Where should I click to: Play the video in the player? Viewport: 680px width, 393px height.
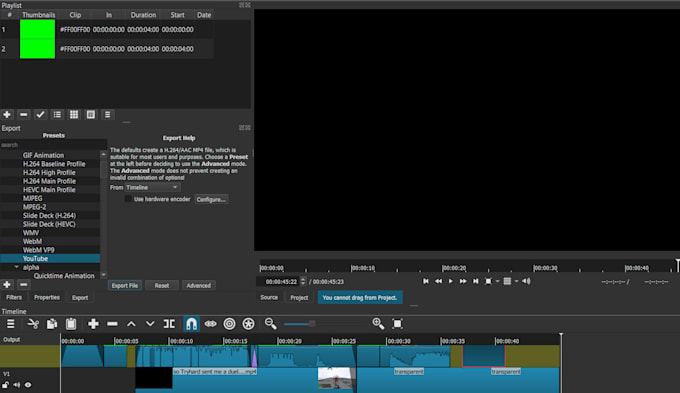coord(451,281)
